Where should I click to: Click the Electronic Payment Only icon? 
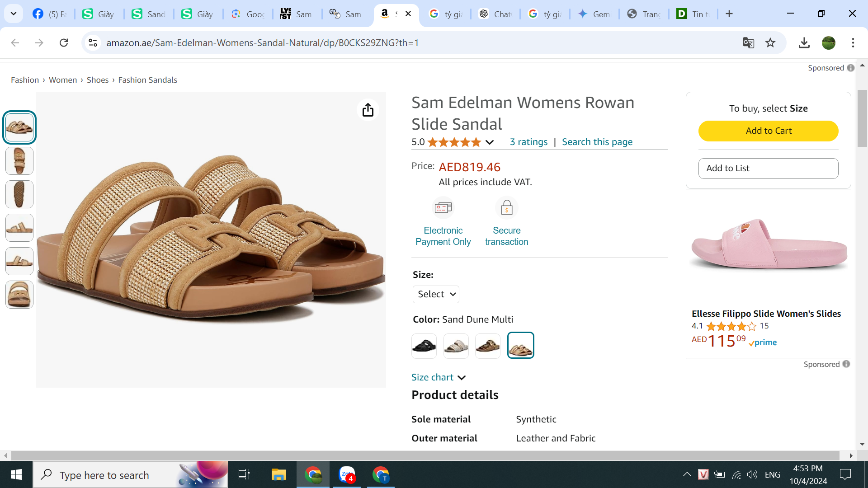(443, 208)
